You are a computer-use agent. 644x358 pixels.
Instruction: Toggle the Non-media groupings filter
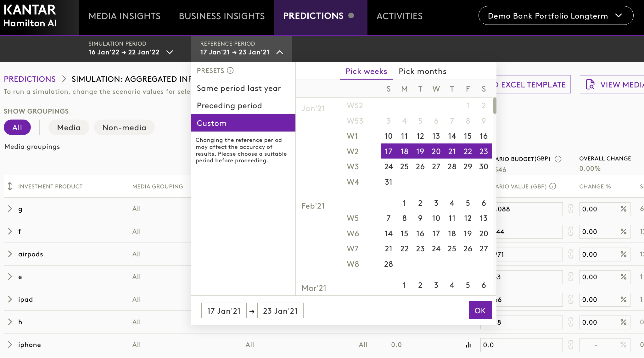[x=124, y=127]
